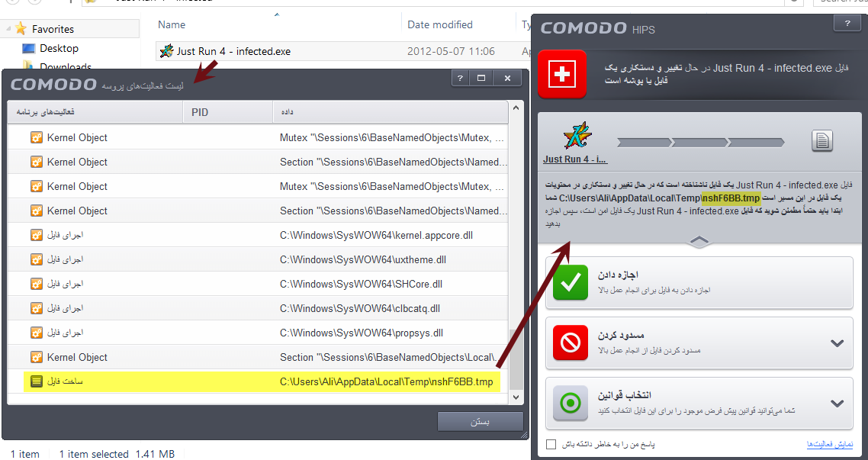868x460 pixels.
Task: Click the yellow file-creation icon of nshF6BB.tmp row
Action: (37, 381)
